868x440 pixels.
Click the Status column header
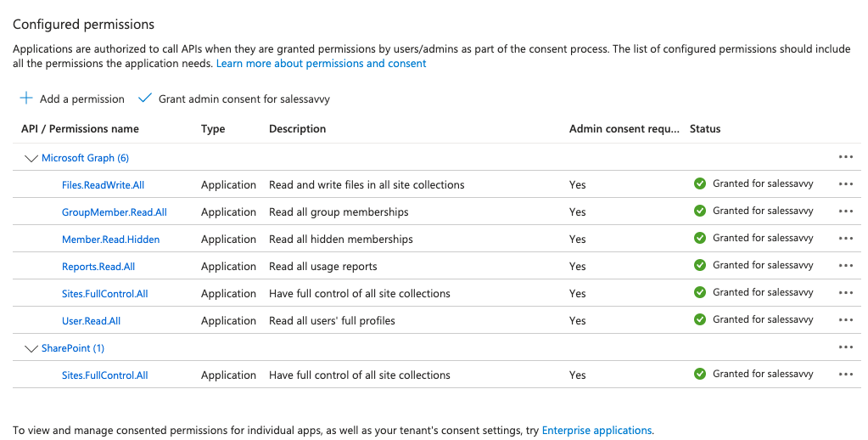click(705, 129)
